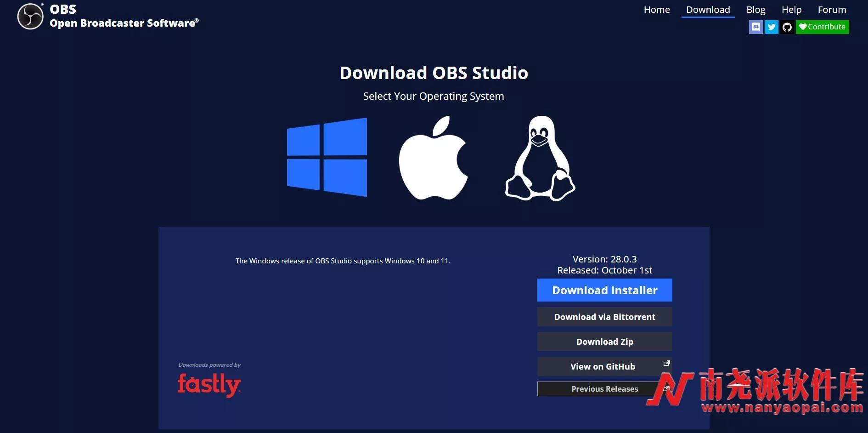This screenshot has height=433, width=868.
Task: Open the OBS Twitter icon link
Action: (x=772, y=27)
